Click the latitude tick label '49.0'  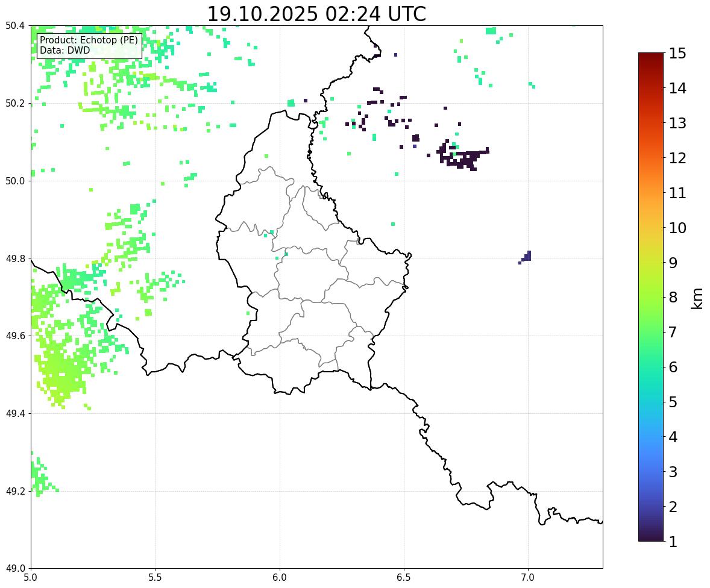coord(14,569)
